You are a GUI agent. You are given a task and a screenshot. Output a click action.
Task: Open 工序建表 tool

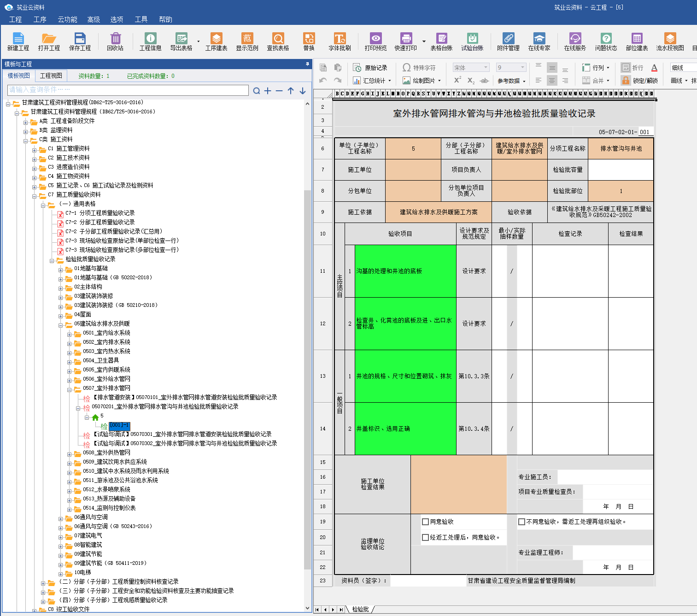click(217, 41)
